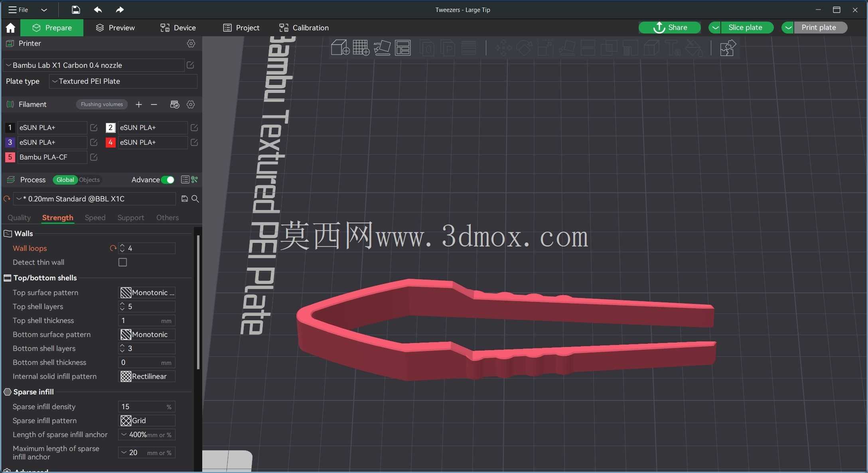
Task: Redo the last action
Action: (x=120, y=10)
